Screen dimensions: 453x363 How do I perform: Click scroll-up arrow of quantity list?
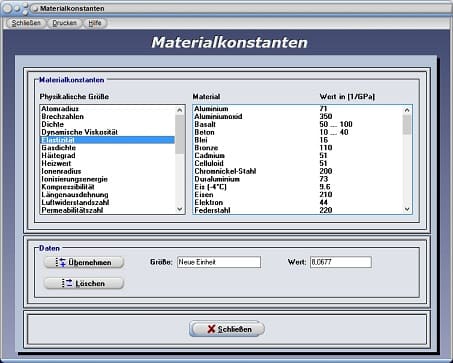(x=180, y=110)
